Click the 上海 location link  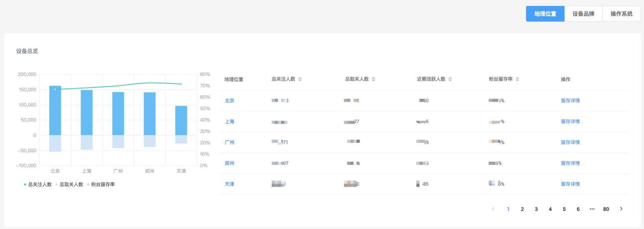[x=230, y=122]
